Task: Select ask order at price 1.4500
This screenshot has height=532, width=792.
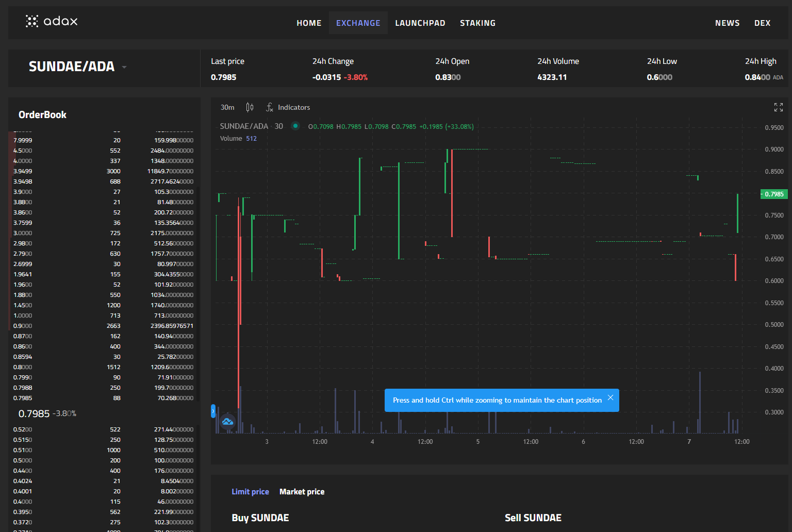Action: (104, 305)
